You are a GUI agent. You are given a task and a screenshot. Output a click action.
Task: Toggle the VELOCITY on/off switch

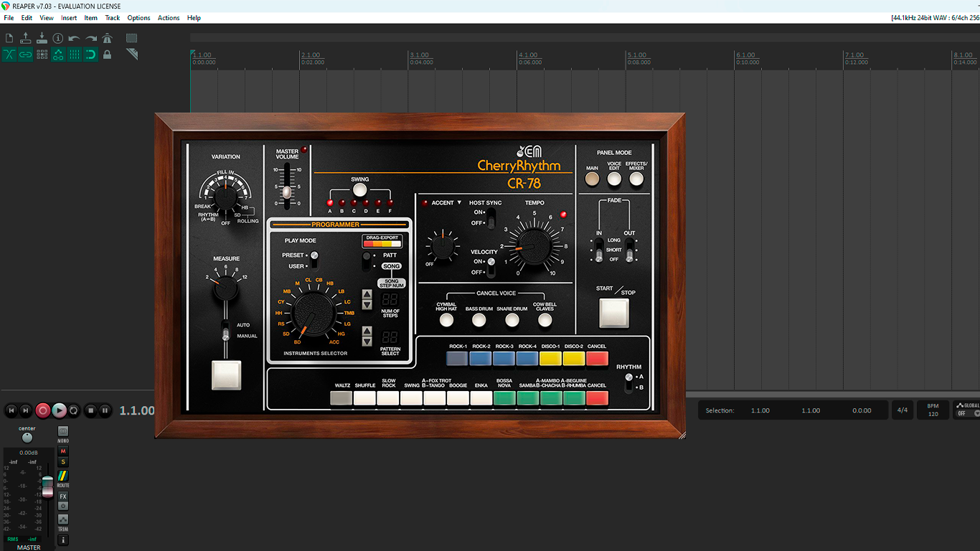pos(491,266)
